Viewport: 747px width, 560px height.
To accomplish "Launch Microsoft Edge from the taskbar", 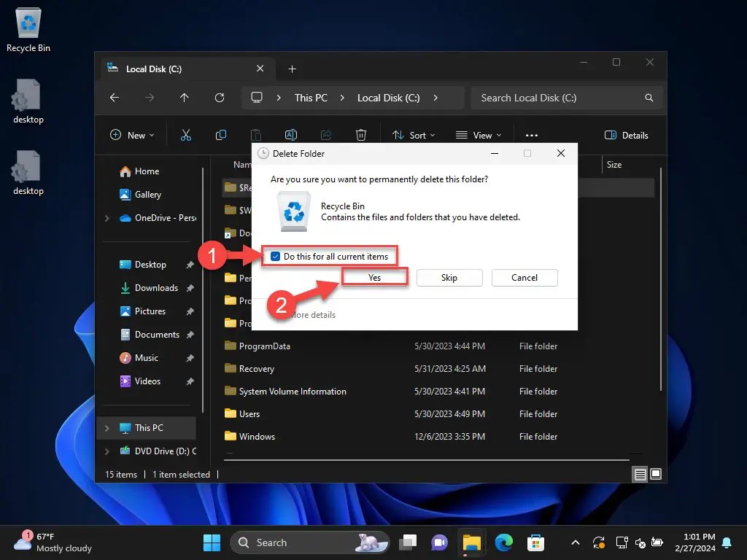I will [504, 542].
